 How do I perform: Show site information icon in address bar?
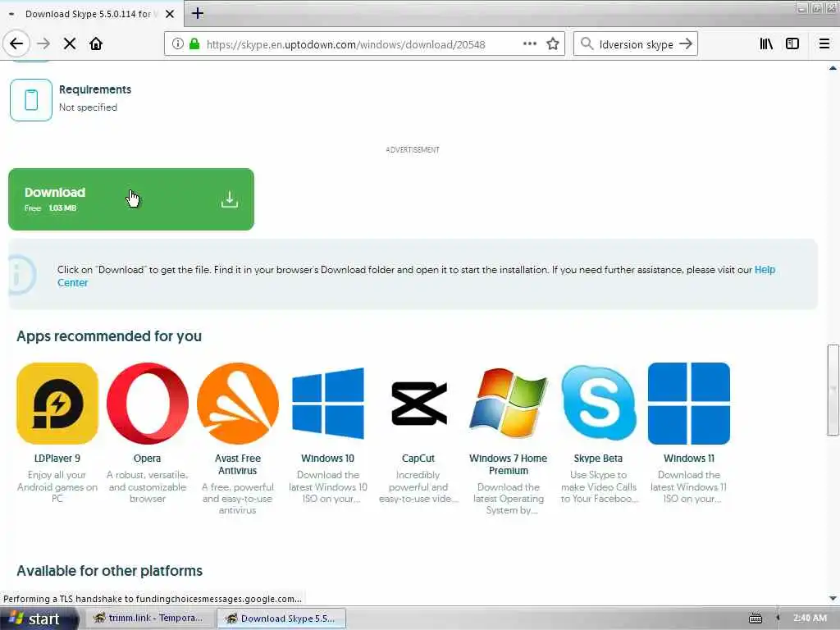178,44
